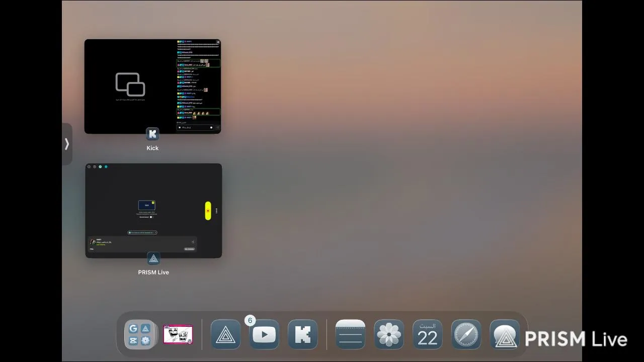Click the "PRISM Live" label under the window preview
This screenshot has width=644, height=362.
[x=153, y=272]
